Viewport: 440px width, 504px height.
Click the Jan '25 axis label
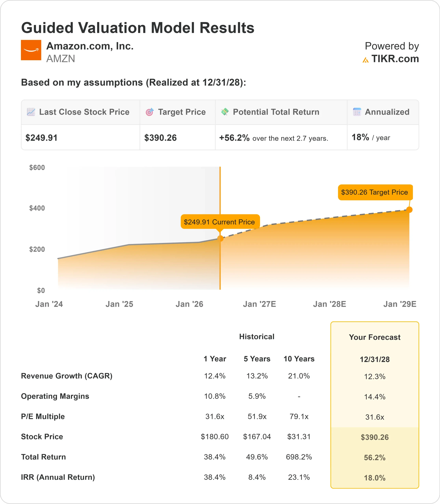tap(119, 304)
